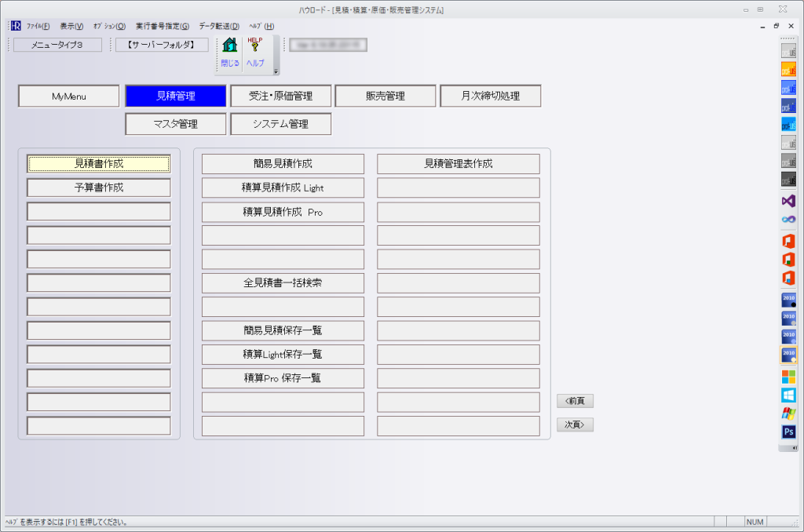Open Visual Studio from the side launcher
Screen dimensions: 804x532
tap(788, 201)
